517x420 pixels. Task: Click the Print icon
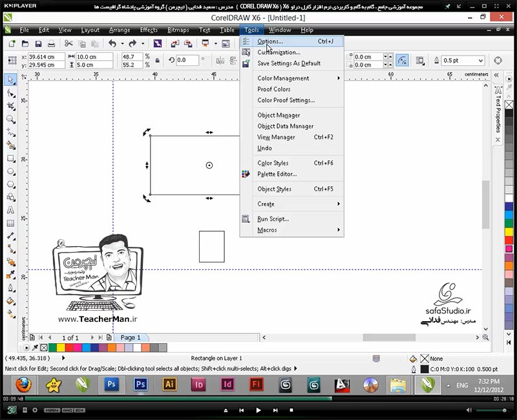pyautogui.click(x=52, y=43)
